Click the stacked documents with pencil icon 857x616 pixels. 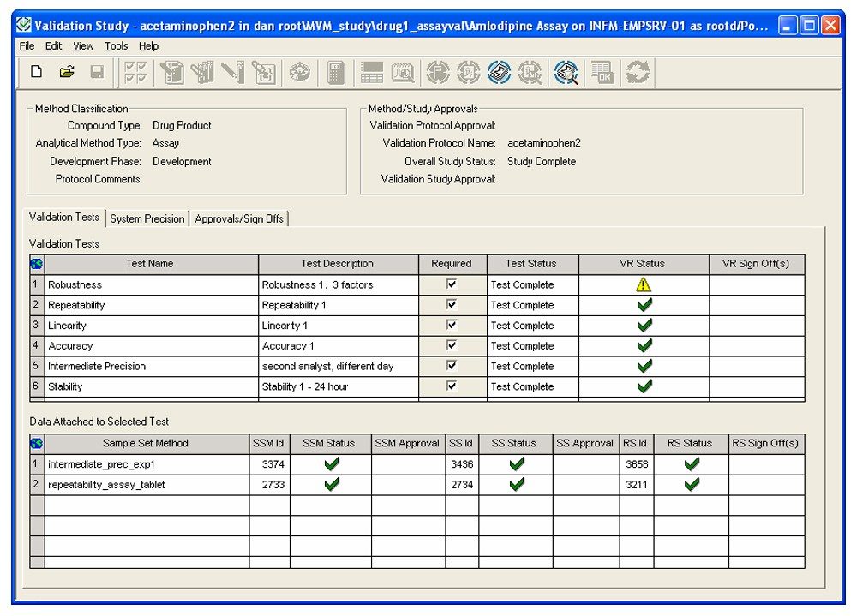tap(202, 72)
